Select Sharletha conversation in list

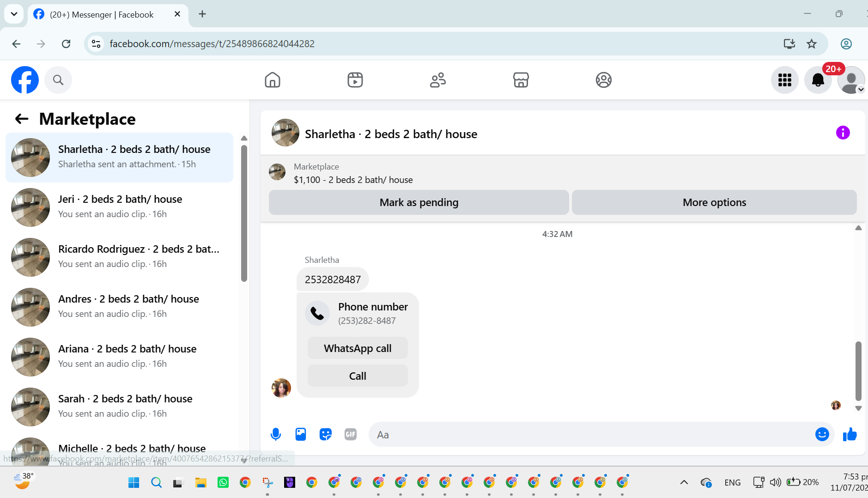(x=120, y=158)
